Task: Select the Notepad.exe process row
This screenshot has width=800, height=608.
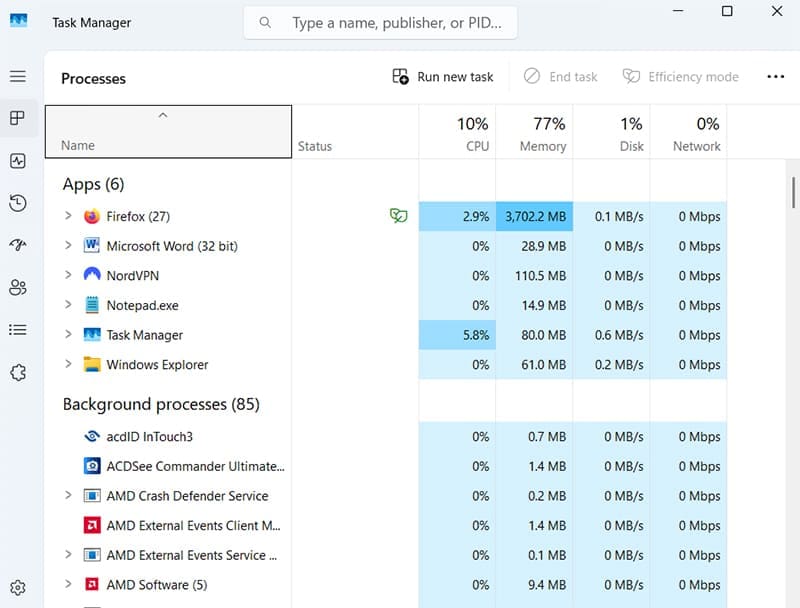Action: (x=143, y=306)
